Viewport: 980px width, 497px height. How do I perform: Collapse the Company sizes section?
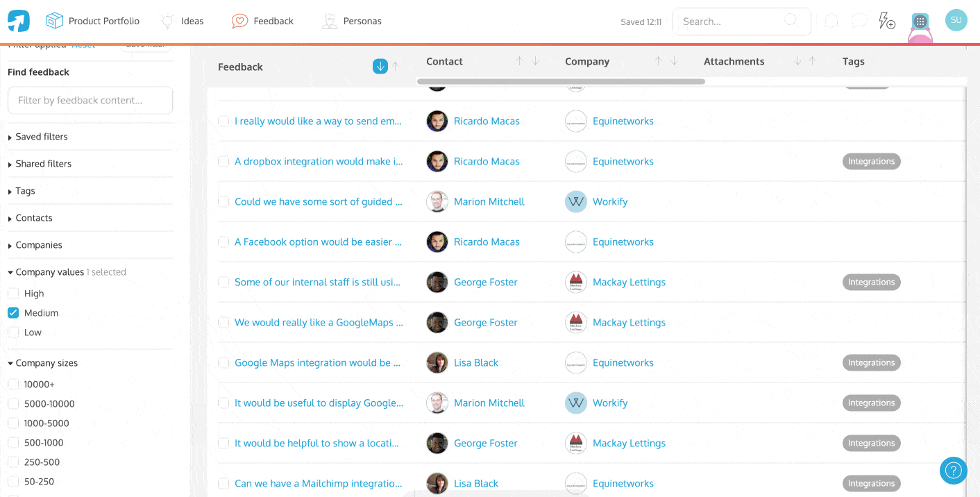coord(46,363)
